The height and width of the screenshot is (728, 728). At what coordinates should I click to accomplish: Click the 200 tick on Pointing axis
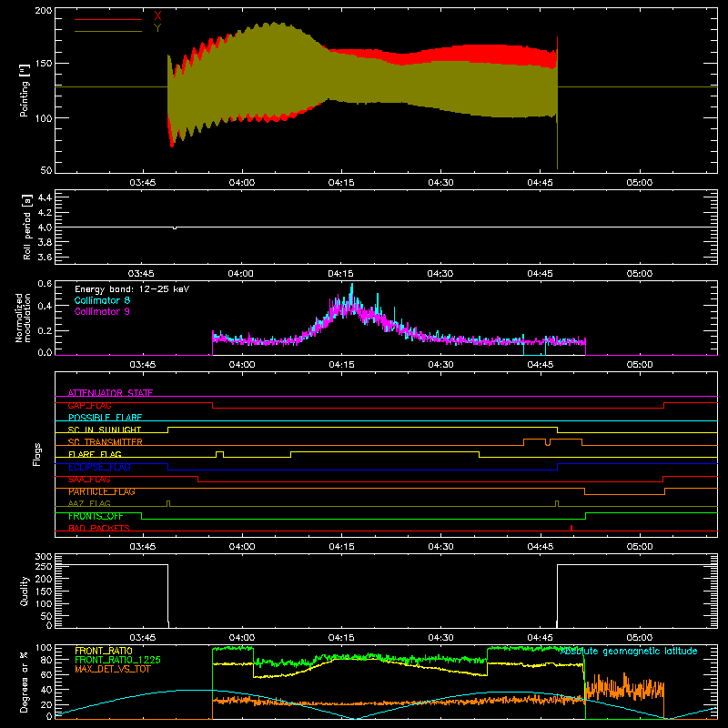[x=44, y=10]
